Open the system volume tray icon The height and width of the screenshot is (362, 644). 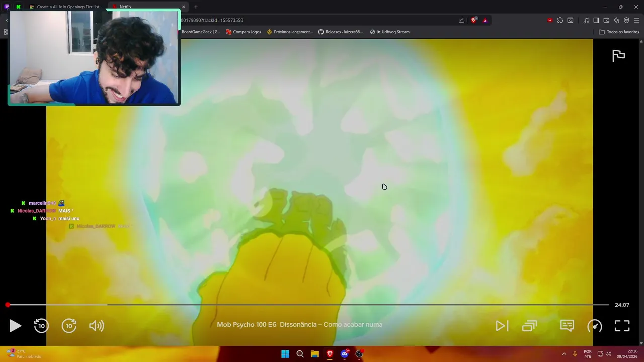[x=608, y=354]
